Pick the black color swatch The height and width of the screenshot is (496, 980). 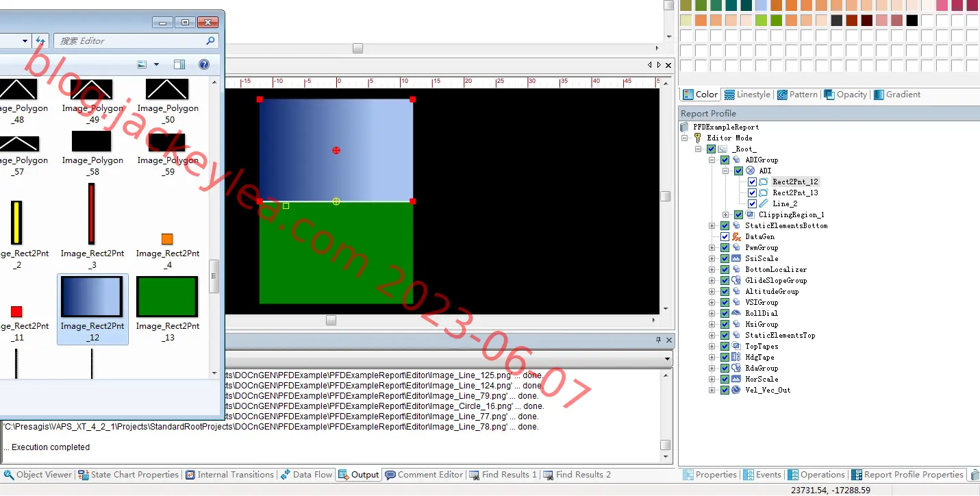click(x=912, y=21)
